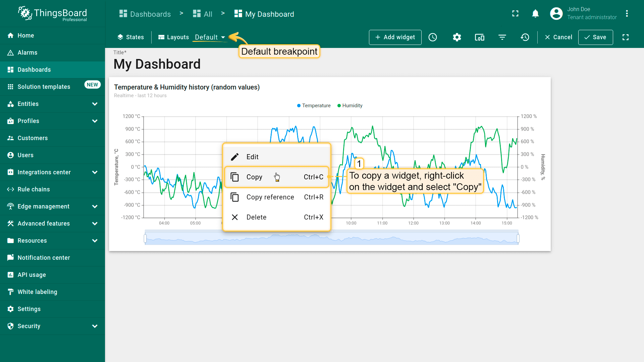Click the chart zoom slider left handle

click(145, 238)
